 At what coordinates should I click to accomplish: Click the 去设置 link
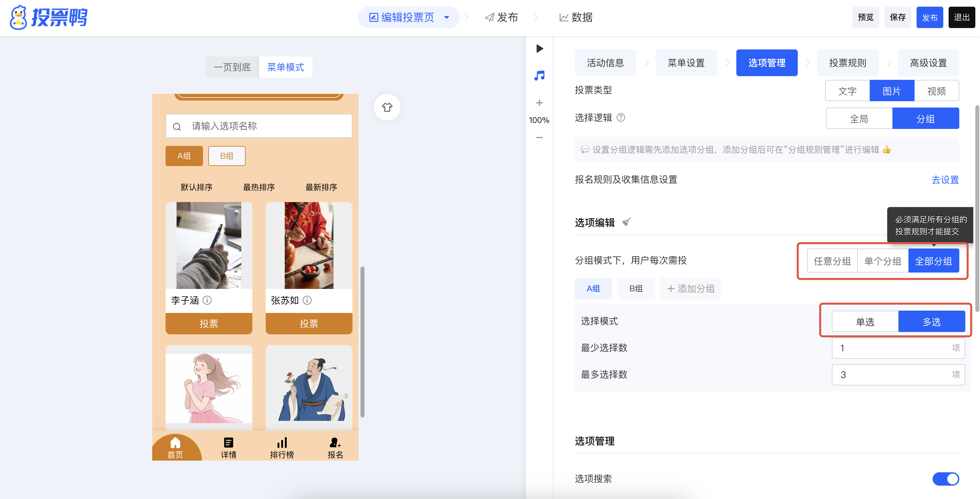coord(945,180)
